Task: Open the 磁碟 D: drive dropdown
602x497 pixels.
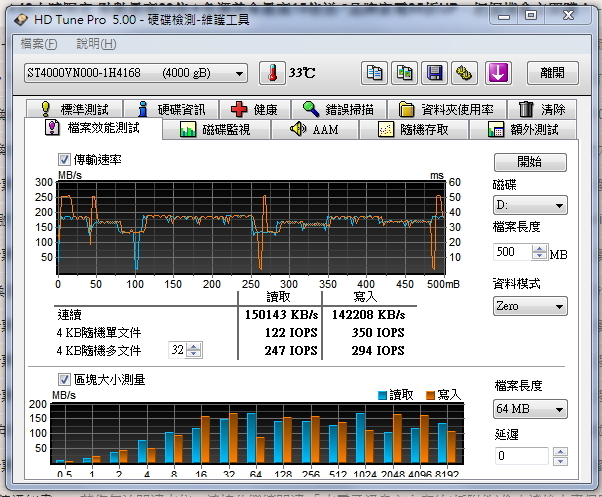Action: click(x=530, y=205)
